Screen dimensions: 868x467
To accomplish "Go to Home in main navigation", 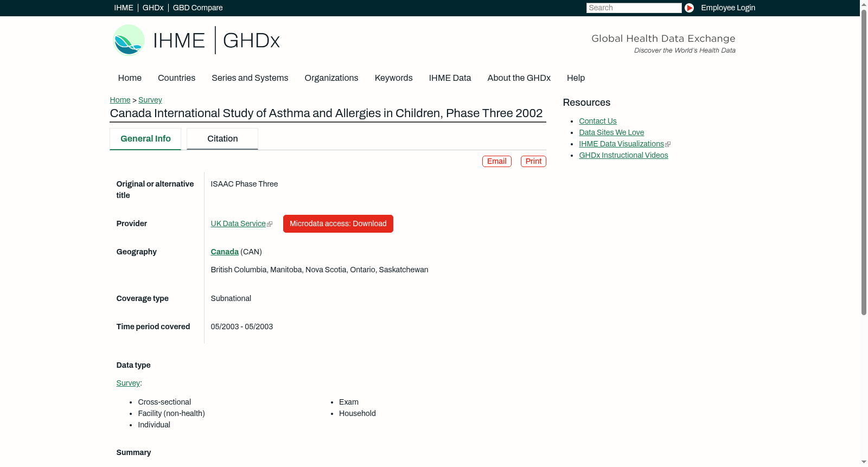I will [x=130, y=78].
